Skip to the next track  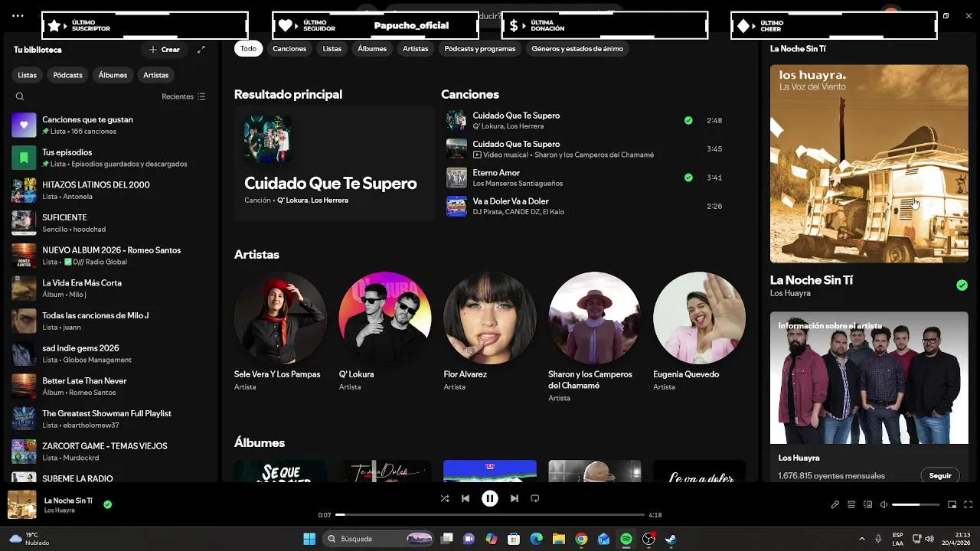[x=514, y=498]
